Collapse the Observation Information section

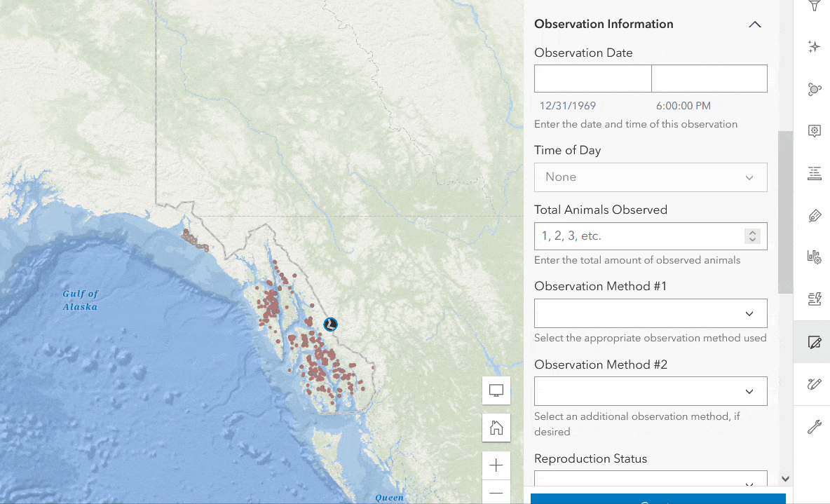pos(754,25)
